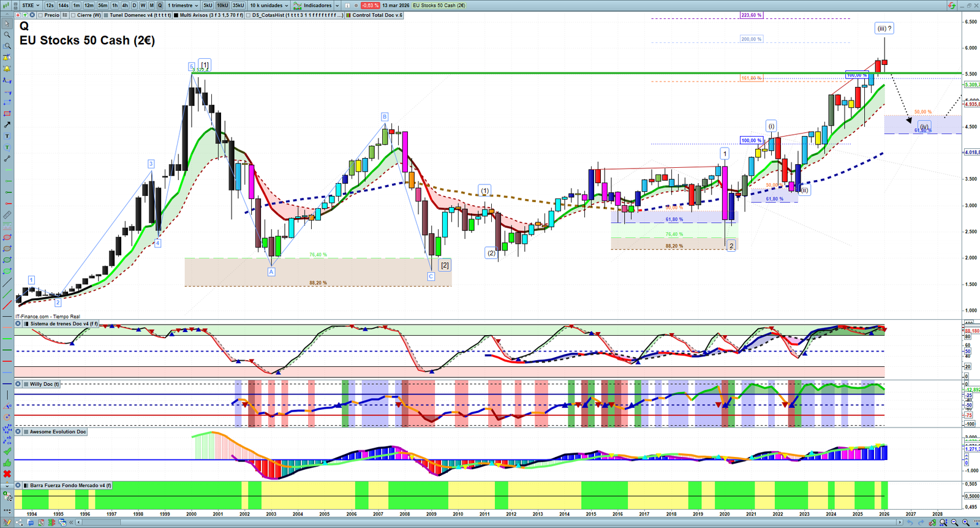Switch to the 4h timeframe
The width and height of the screenshot is (980, 528).
[125, 6]
